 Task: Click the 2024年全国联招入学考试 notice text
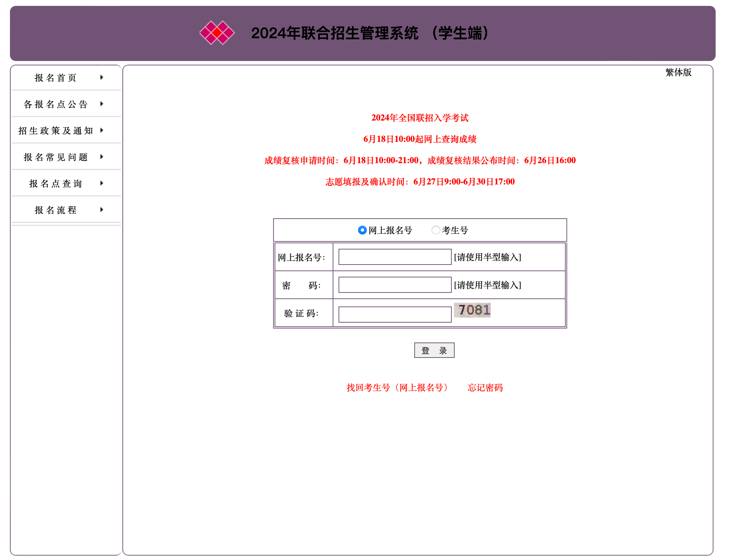pos(420,118)
